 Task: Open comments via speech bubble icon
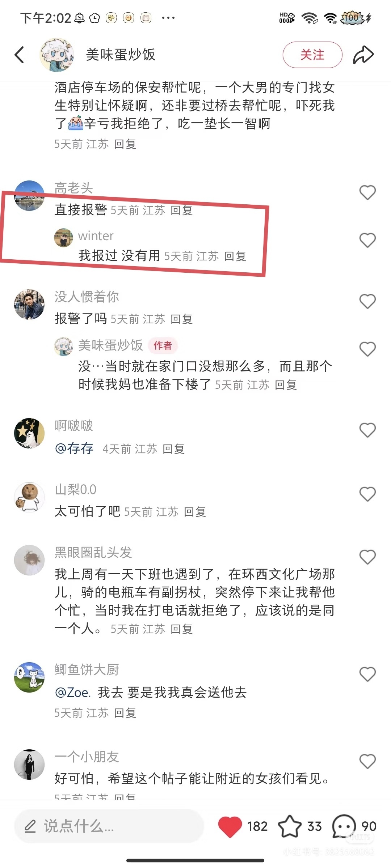pyautogui.click(x=344, y=826)
